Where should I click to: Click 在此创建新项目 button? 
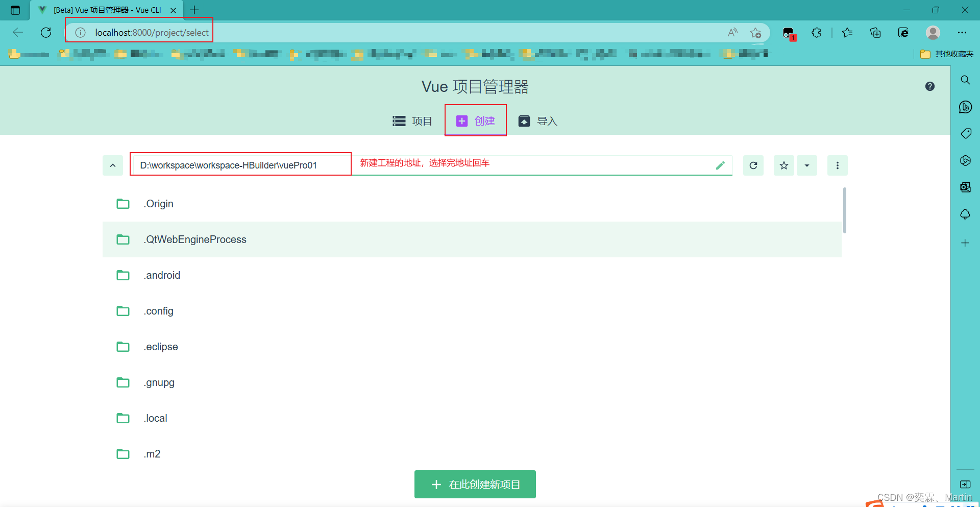point(475,484)
